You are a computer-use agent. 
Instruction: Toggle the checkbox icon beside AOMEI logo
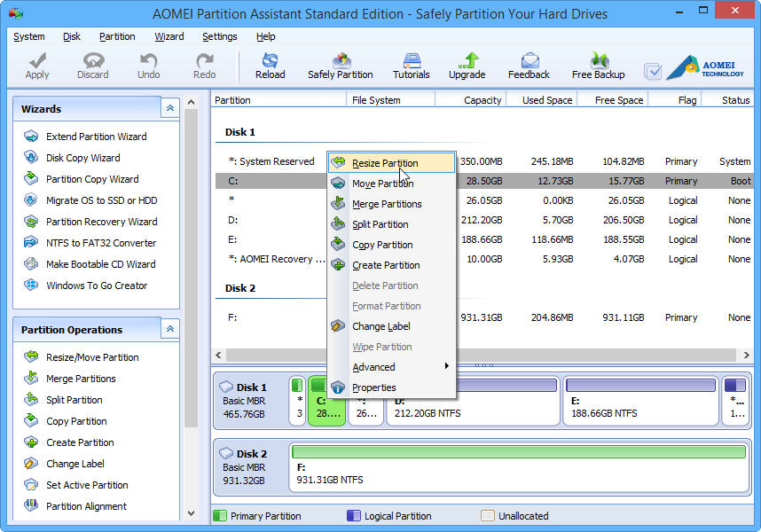point(653,72)
